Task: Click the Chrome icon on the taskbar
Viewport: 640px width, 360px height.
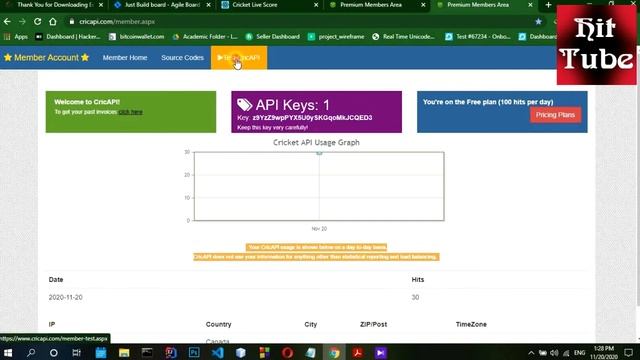Action: pyautogui.click(x=334, y=353)
